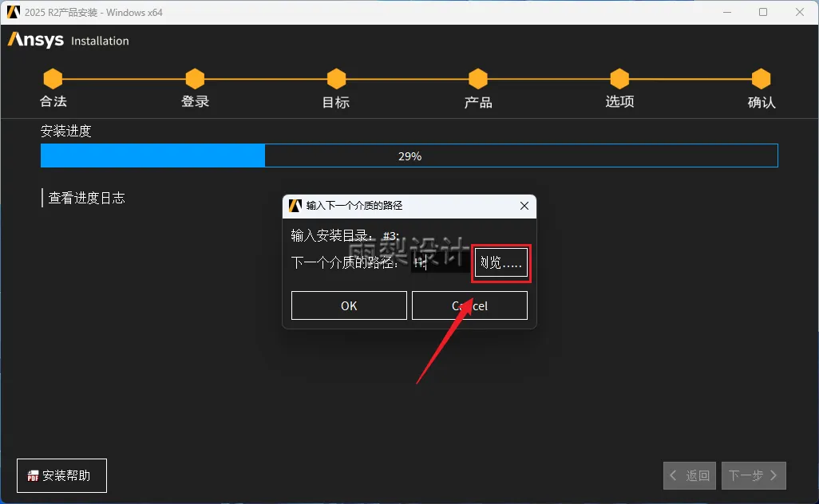The height and width of the screenshot is (504, 819).
Task: Select the 选项 step hexagon
Action: (619, 79)
